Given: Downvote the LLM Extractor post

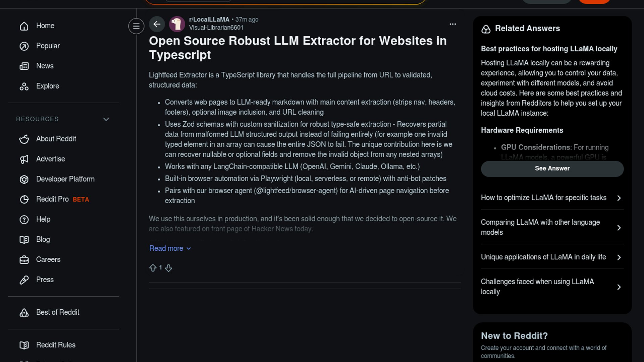Looking at the screenshot, I should 169,268.
